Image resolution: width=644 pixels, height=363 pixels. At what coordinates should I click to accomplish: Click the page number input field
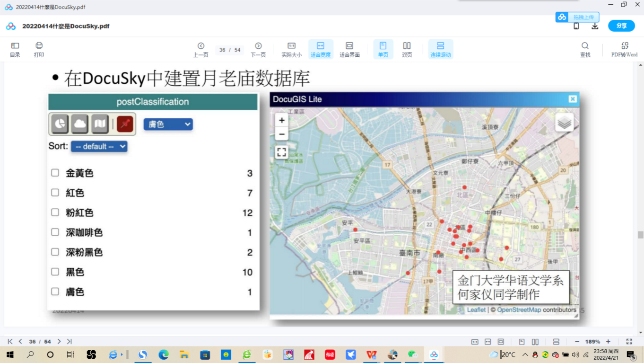222,50
